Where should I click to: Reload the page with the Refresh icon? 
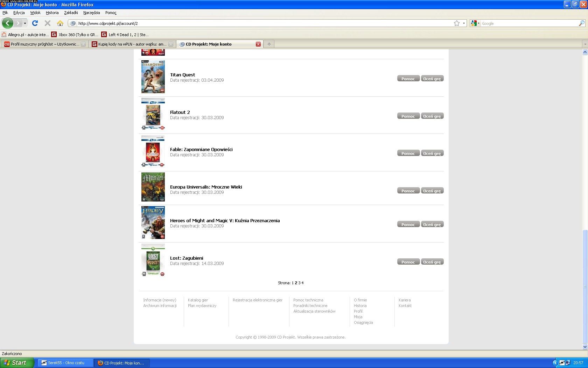pos(35,23)
